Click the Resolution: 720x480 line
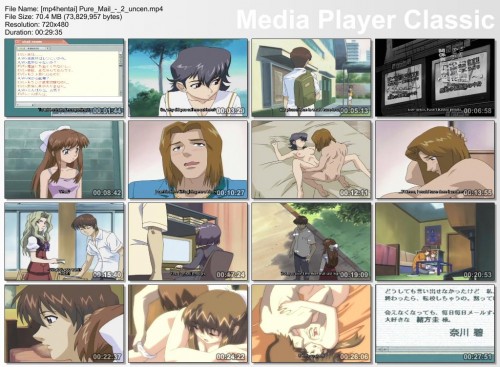 37,24
